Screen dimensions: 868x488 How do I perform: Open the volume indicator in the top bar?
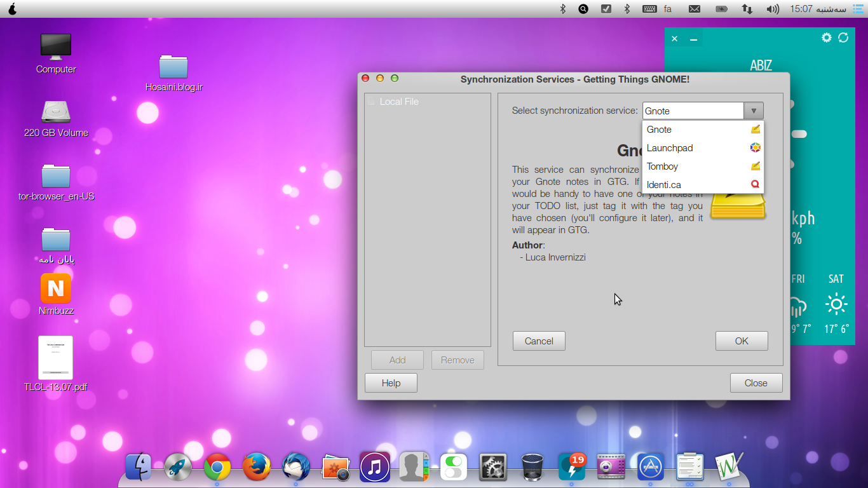pyautogui.click(x=773, y=9)
